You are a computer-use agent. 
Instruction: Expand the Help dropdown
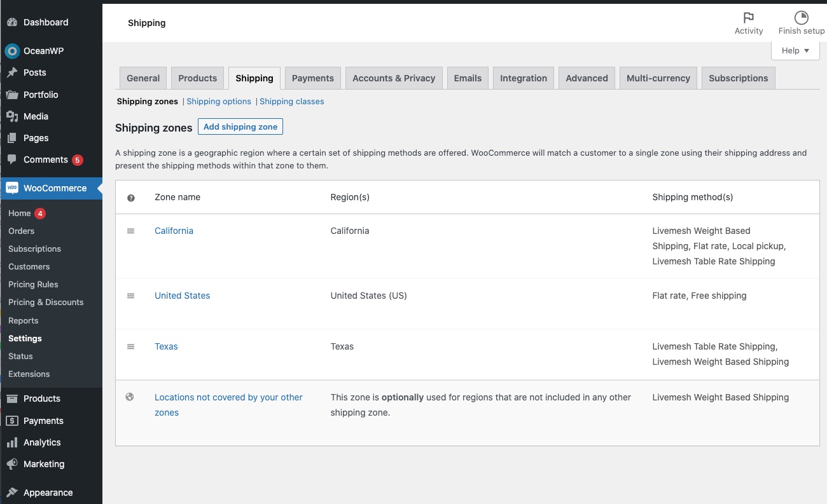click(795, 51)
